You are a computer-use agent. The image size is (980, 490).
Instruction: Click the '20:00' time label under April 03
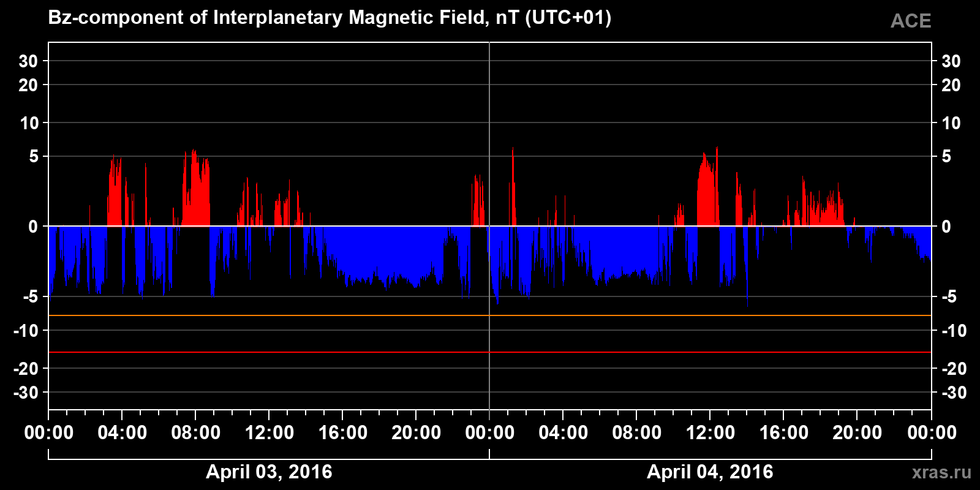coord(417,433)
